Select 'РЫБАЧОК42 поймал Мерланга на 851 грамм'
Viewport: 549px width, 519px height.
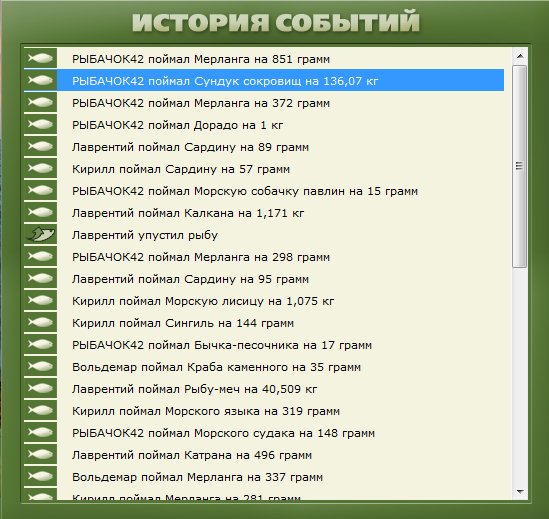pos(201,59)
